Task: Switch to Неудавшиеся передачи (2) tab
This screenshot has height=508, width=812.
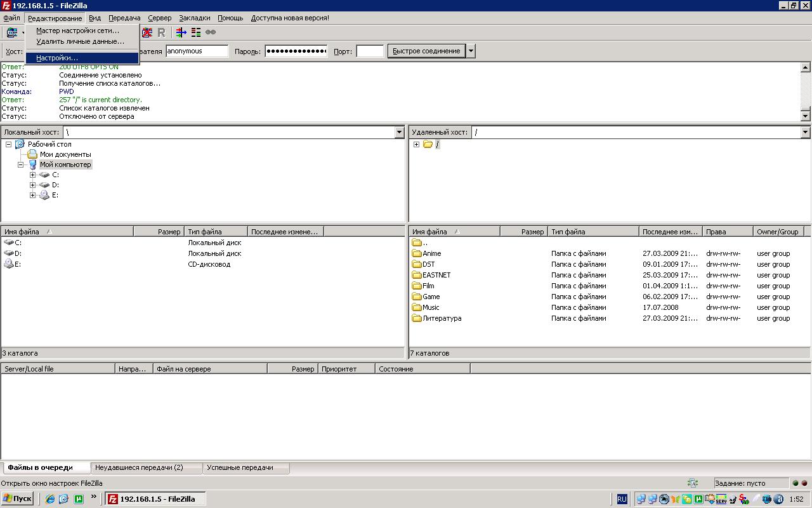Action: pyautogui.click(x=147, y=468)
